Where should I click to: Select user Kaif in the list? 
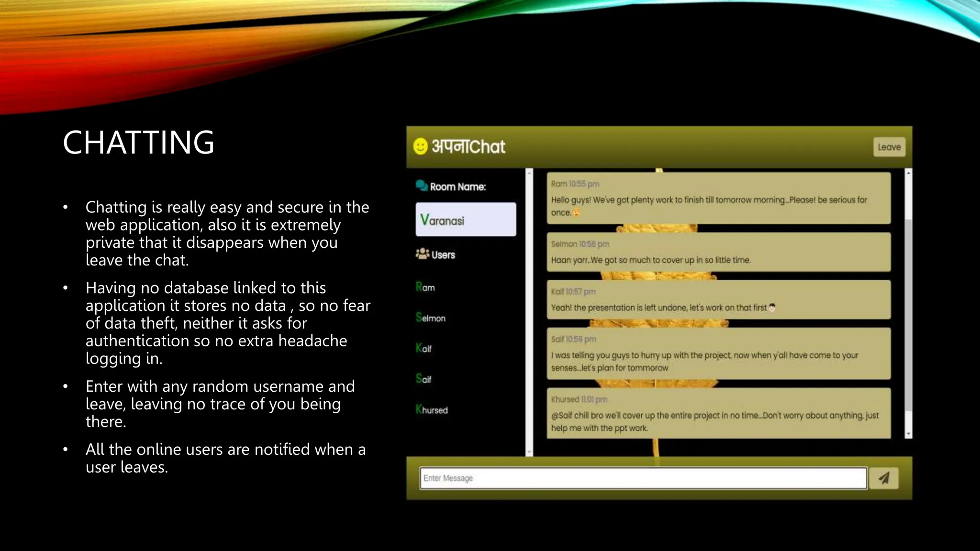424,348
